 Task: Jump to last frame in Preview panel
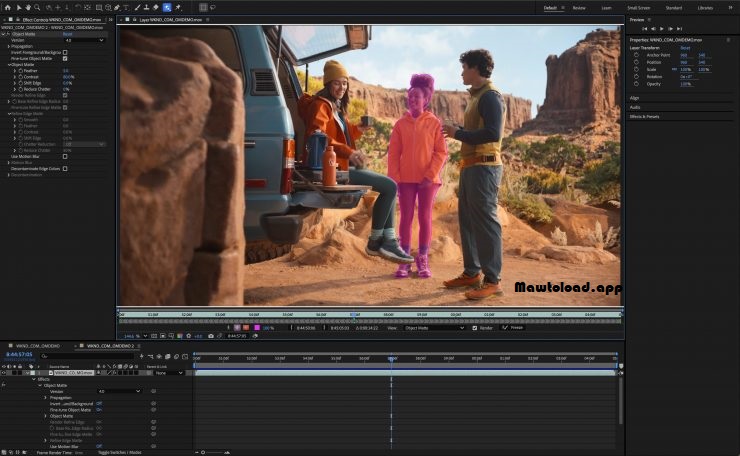pyautogui.click(x=680, y=29)
